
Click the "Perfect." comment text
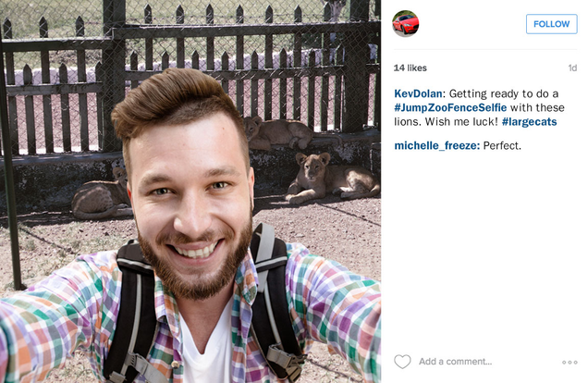[x=502, y=145]
